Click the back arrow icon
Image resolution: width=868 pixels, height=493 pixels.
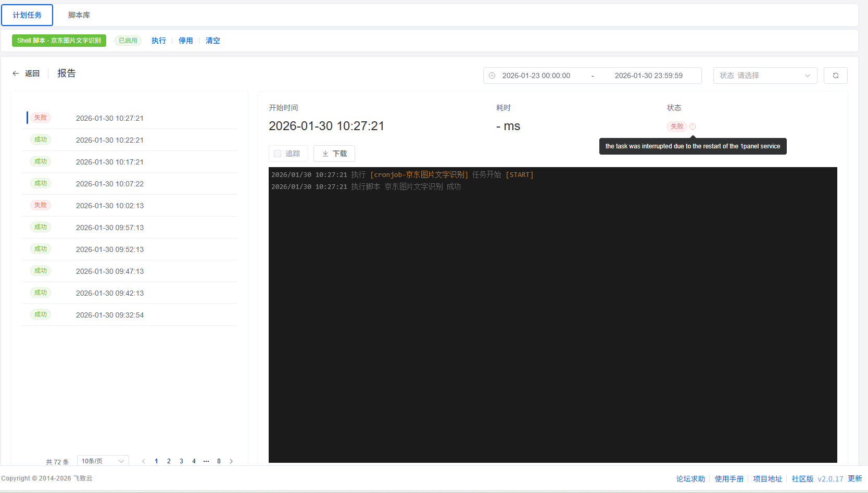coord(16,73)
